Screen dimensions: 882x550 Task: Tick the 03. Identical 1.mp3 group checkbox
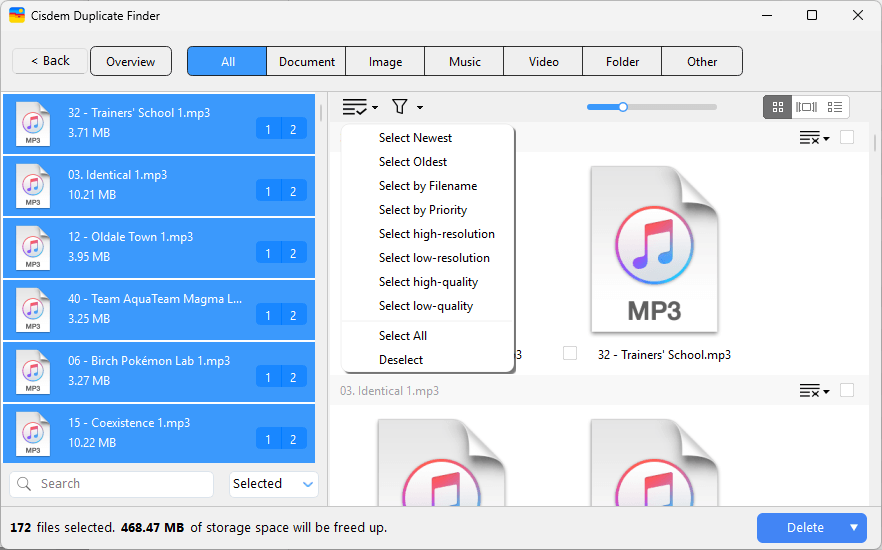point(847,390)
